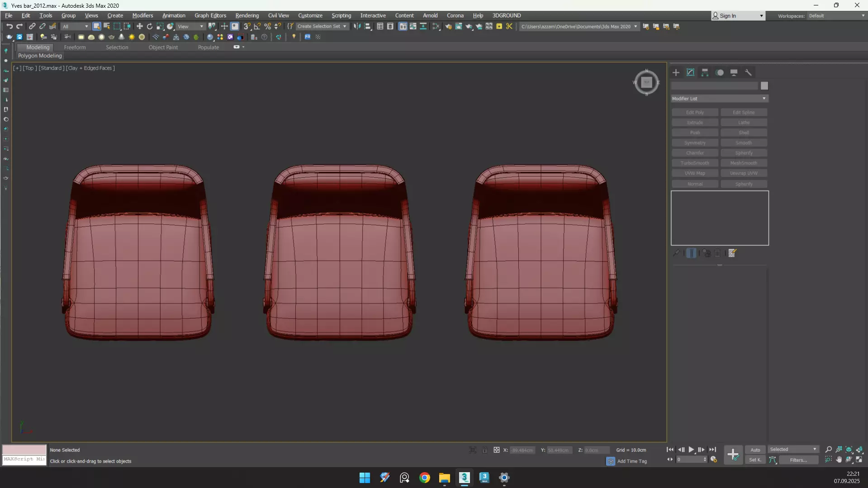
Task: Click the Undo arrow icon
Action: point(9,26)
